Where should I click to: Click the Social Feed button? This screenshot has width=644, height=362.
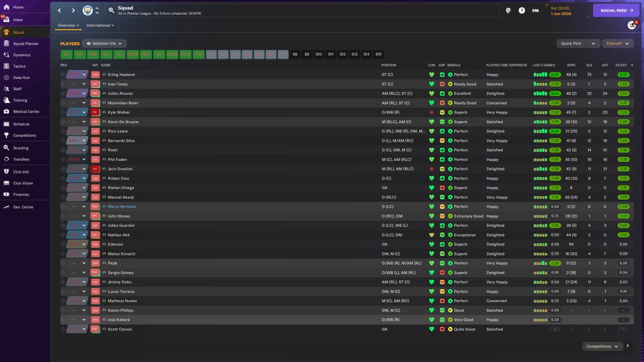tap(616, 11)
